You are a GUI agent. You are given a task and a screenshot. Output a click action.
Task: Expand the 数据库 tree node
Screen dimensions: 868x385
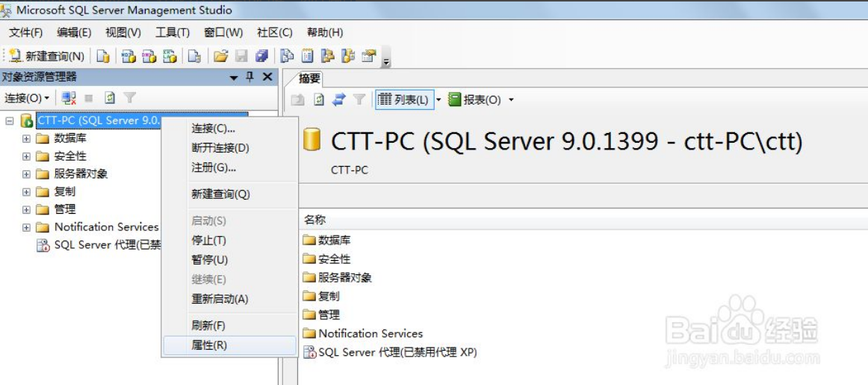click(26, 138)
